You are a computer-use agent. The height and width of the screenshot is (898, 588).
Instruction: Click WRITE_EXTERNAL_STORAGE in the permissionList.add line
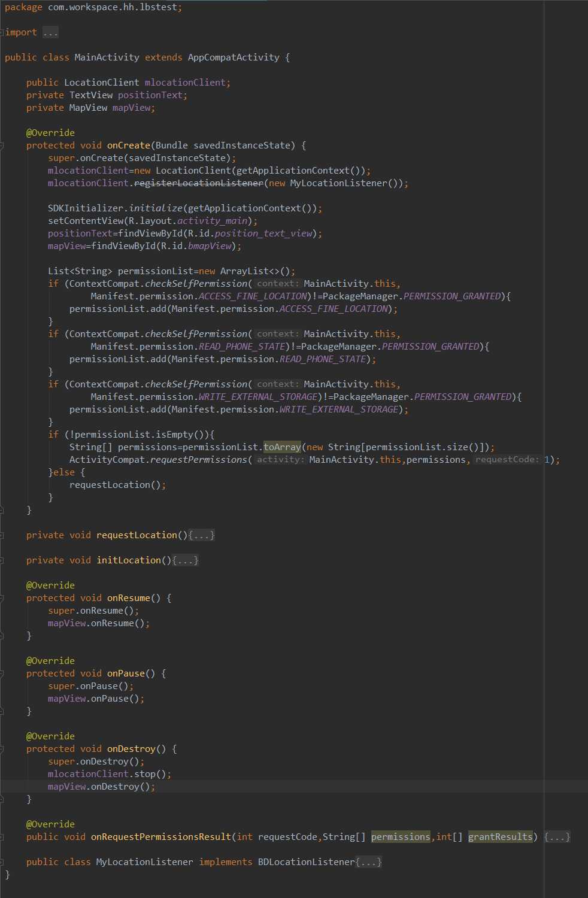pos(339,409)
